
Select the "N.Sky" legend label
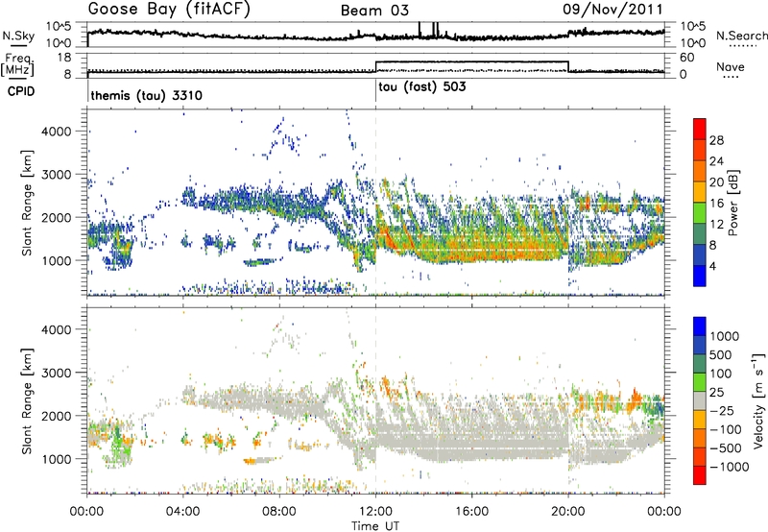pyautogui.click(x=18, y=36)
